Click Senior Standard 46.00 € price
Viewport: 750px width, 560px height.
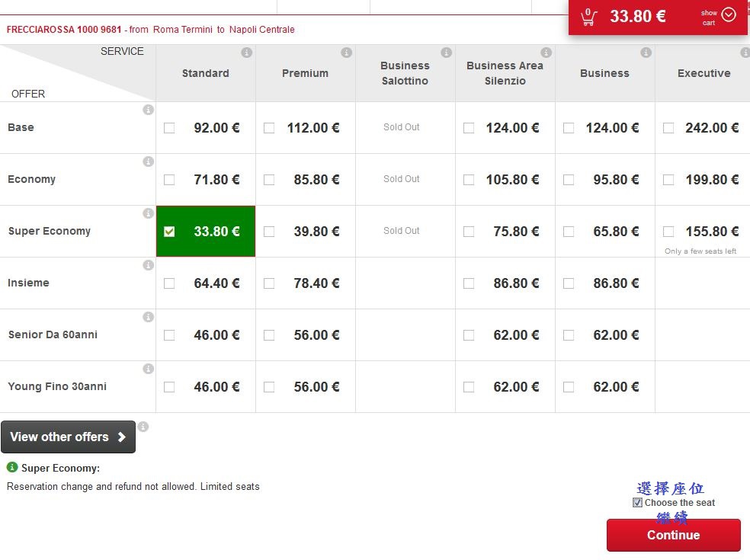[216, 335]
